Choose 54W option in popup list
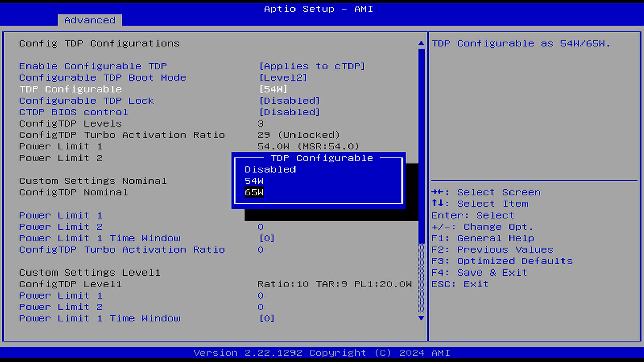This screenshot has height=362, width=644. [x=254, y=181]
